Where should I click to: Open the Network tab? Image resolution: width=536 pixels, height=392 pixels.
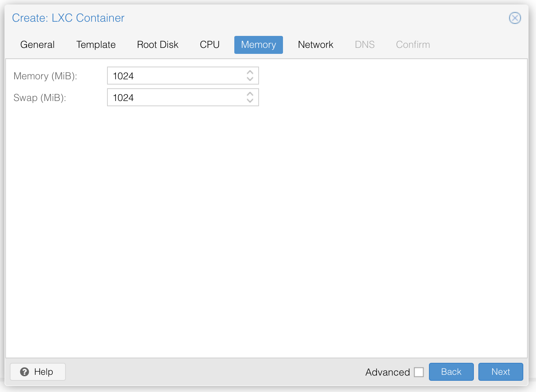(316, 45)
